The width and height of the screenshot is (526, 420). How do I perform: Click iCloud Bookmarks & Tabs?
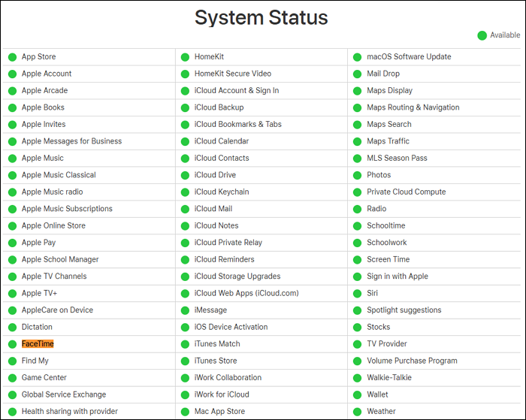coord(238,124)
